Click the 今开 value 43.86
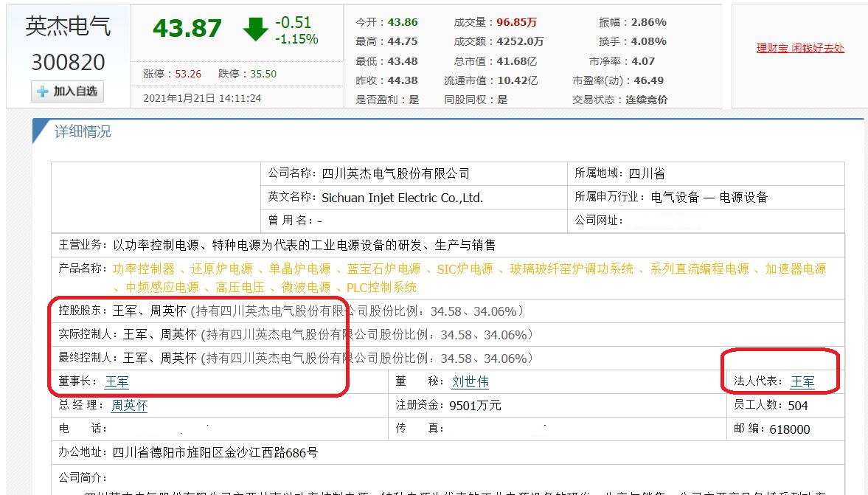 tap(403, 22)
